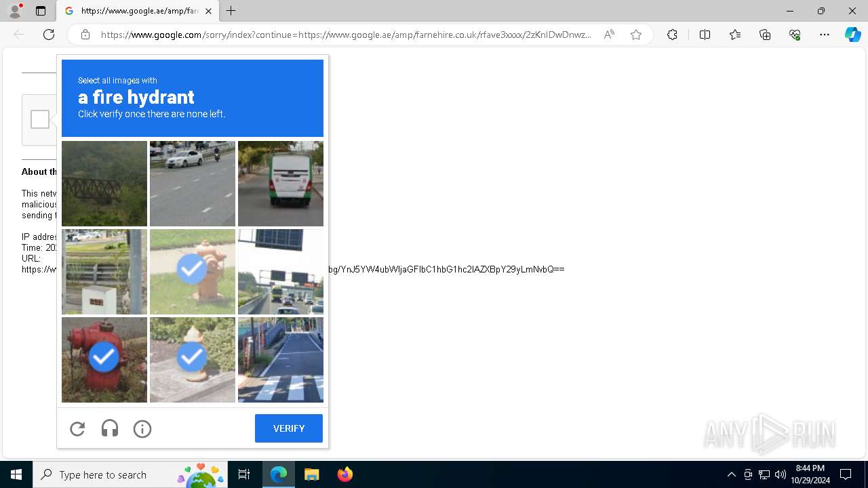The image size is (868, 488).
Task: Refresh the browser page
Action: [x=49, y=35]
